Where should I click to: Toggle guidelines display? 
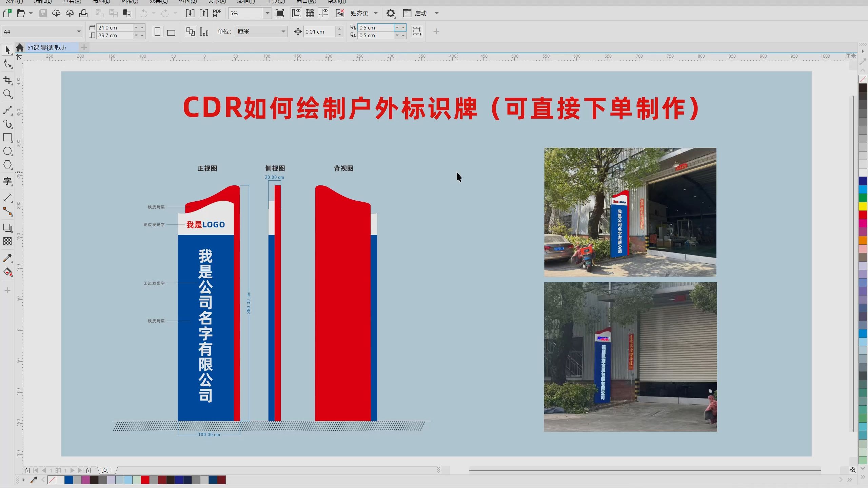pyautogui.click(x=323, y=13)
